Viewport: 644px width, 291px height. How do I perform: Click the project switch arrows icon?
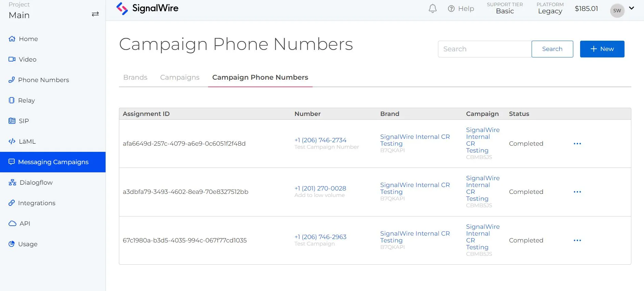95,14
